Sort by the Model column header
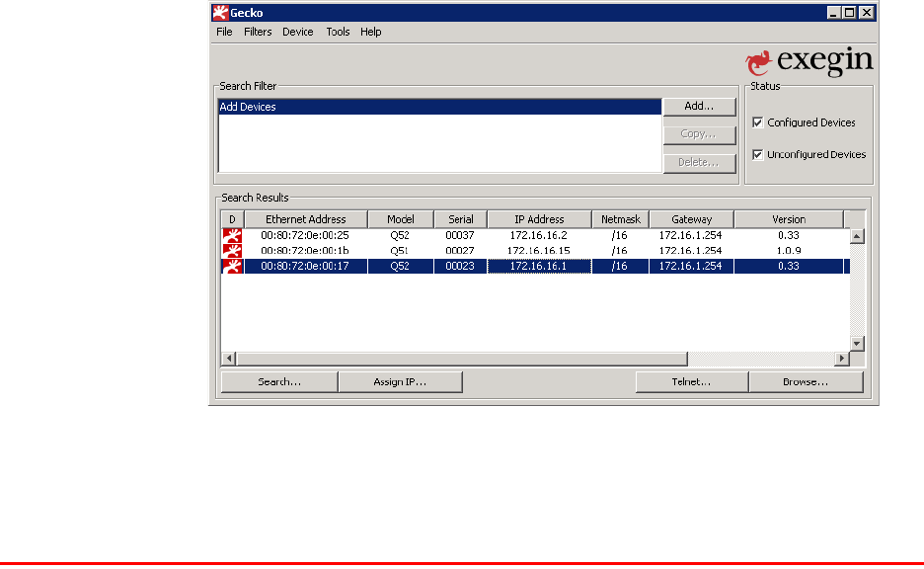The image size is (924, 569). (401, 219)
